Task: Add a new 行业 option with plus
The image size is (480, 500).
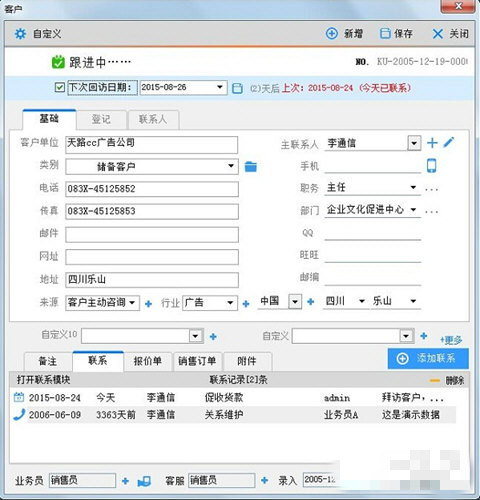Action: (x=246, y=304)
